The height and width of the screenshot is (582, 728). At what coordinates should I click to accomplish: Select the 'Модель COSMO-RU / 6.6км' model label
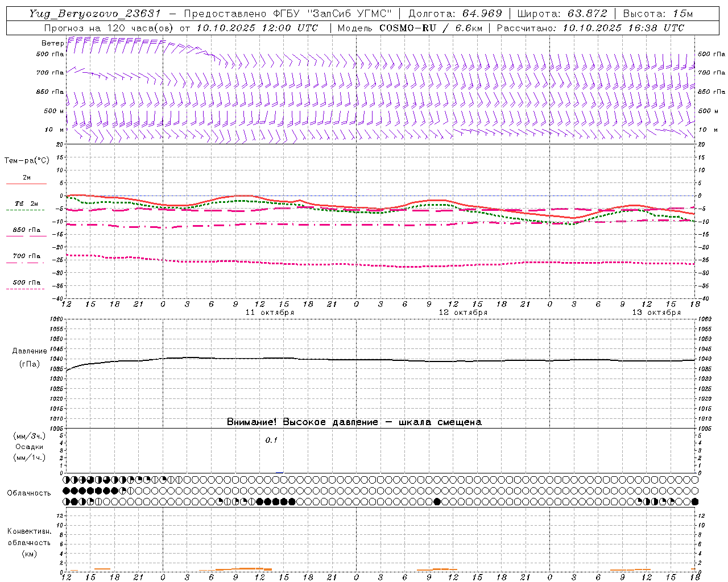click(409, 28)
